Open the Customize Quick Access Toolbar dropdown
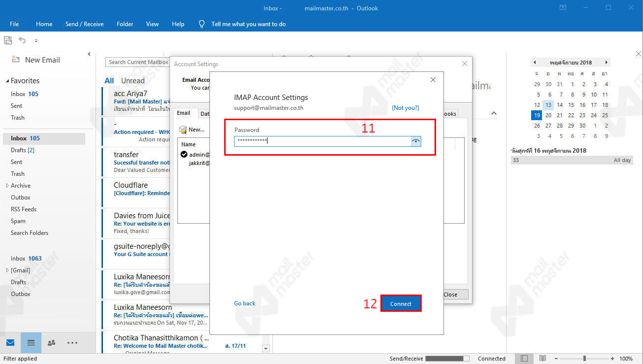 point(36,41)
